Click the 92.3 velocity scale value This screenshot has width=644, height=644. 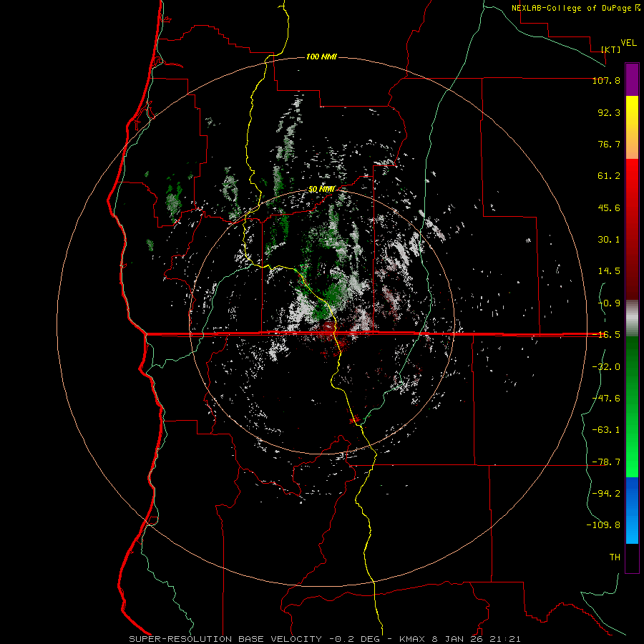609,112
